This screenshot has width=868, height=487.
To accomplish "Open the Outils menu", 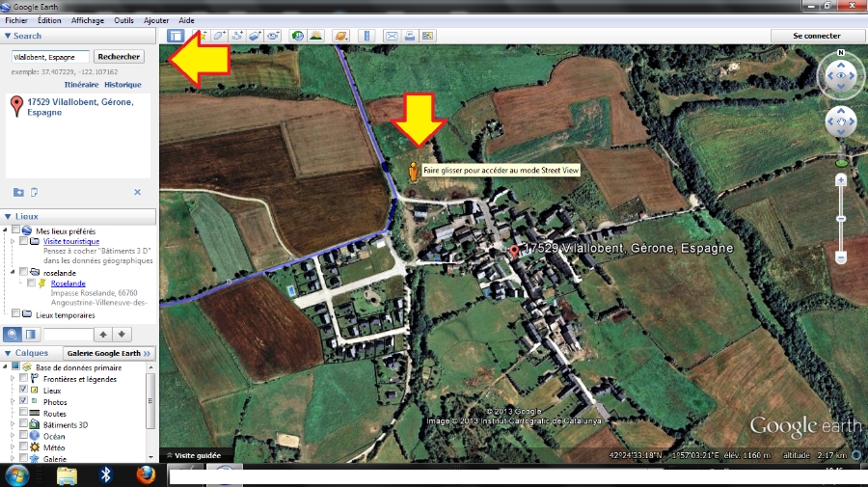I will click(123, 19).
